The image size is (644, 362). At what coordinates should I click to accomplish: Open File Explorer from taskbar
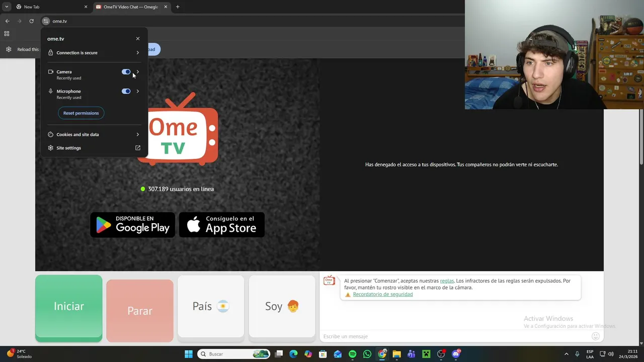point(396,354)
